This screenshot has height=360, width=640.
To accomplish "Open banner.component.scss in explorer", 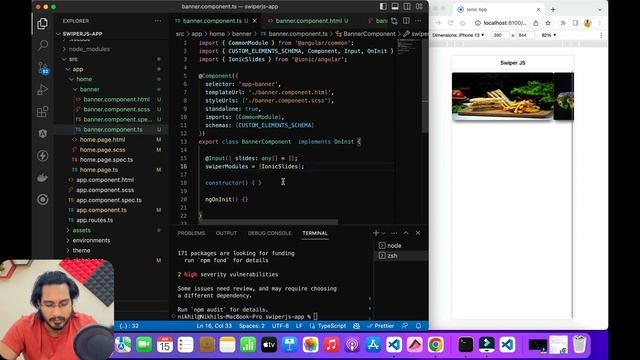I will tap(110, 109).
